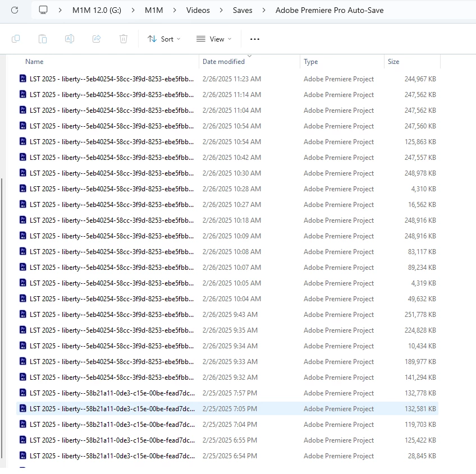This screenshot has width=476, height=474.
Task: Open the See more three-dots menu
Action: (255, 39)
